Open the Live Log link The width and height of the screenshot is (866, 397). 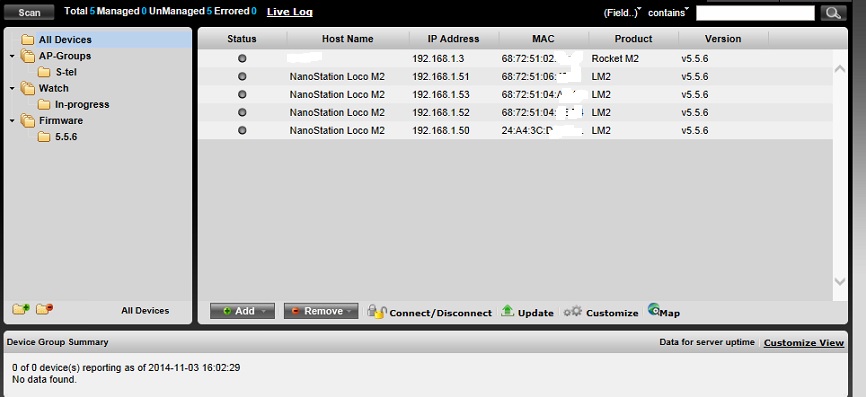[x=289, y=12]
